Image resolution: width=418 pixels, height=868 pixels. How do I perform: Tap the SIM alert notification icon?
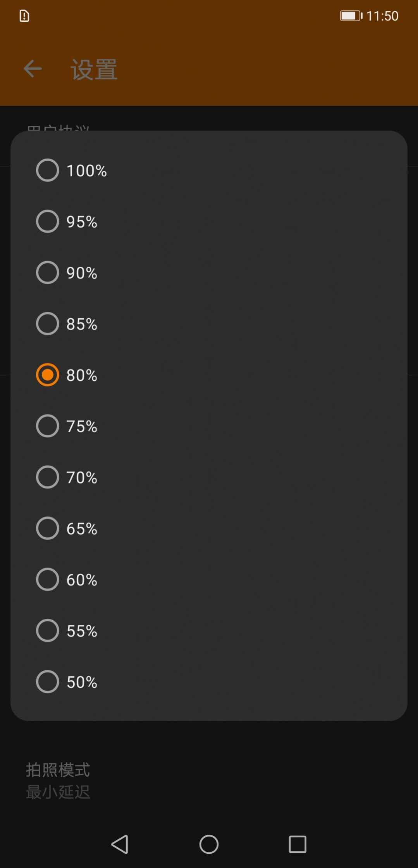click(24, 16)
